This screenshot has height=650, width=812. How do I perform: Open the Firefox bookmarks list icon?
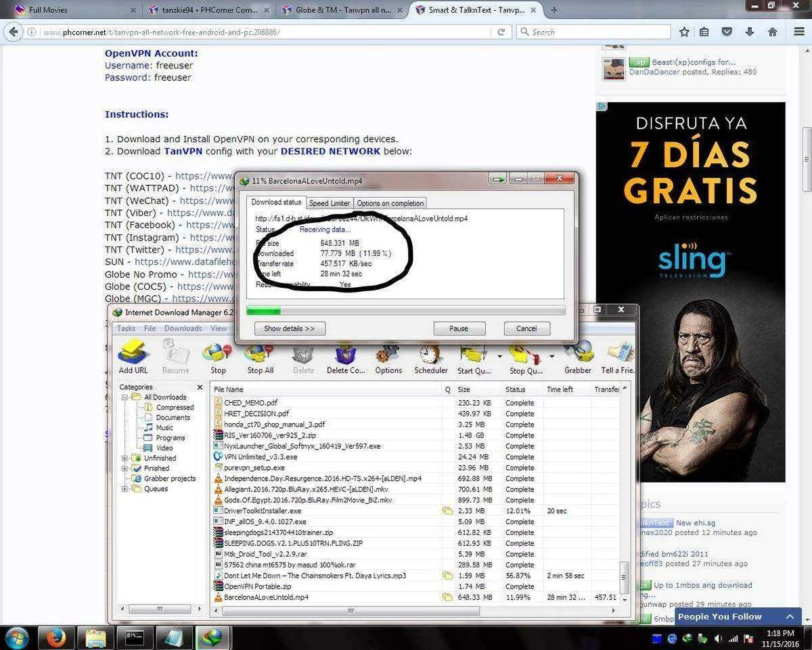pyautogui.click(x=704, y=32)
